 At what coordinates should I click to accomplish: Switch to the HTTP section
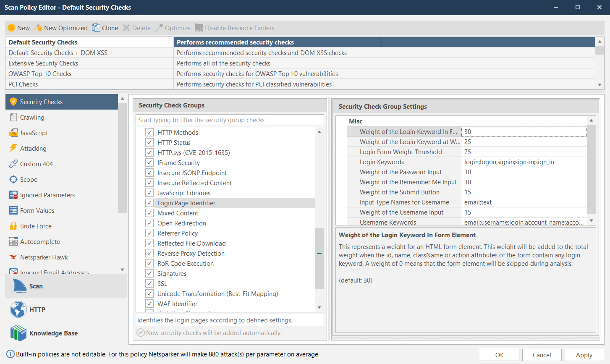click(37, 309)
